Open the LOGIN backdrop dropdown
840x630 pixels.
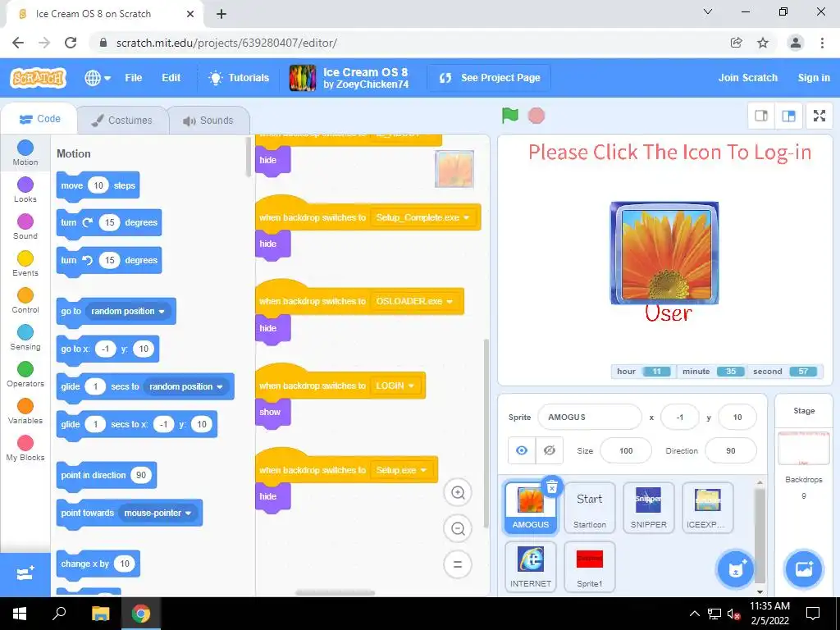click(x=395, y=386)
